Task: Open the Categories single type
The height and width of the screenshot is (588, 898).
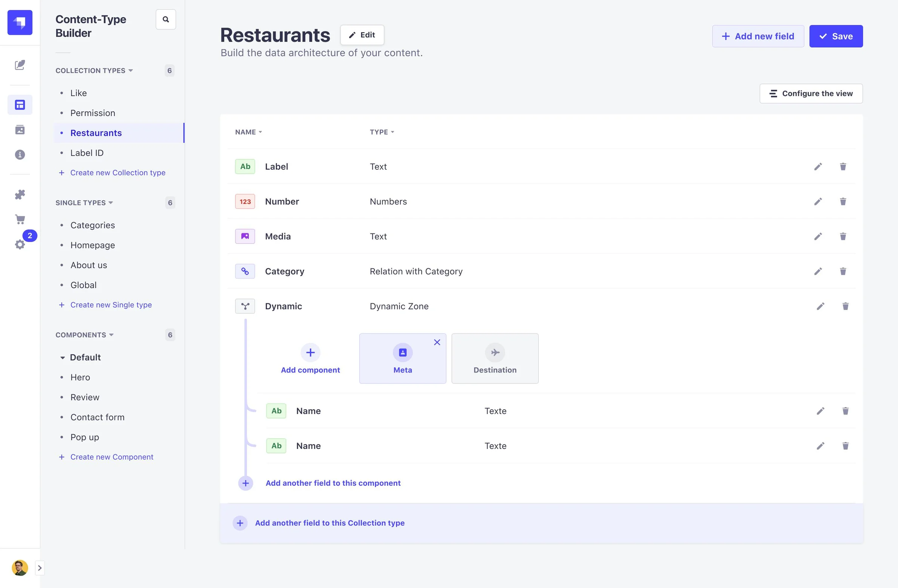Action: click(93, 225)
